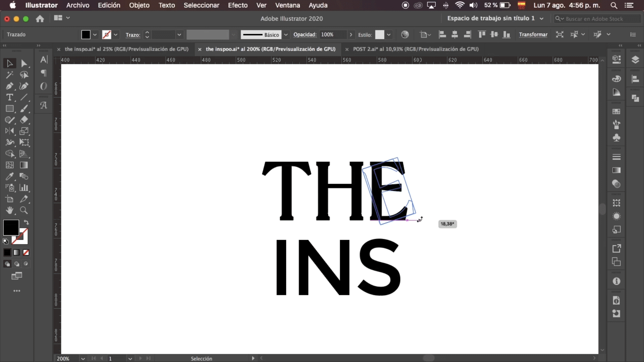Open the Efecto menu
Screen dimensions: 644x362
pos(237,5)
